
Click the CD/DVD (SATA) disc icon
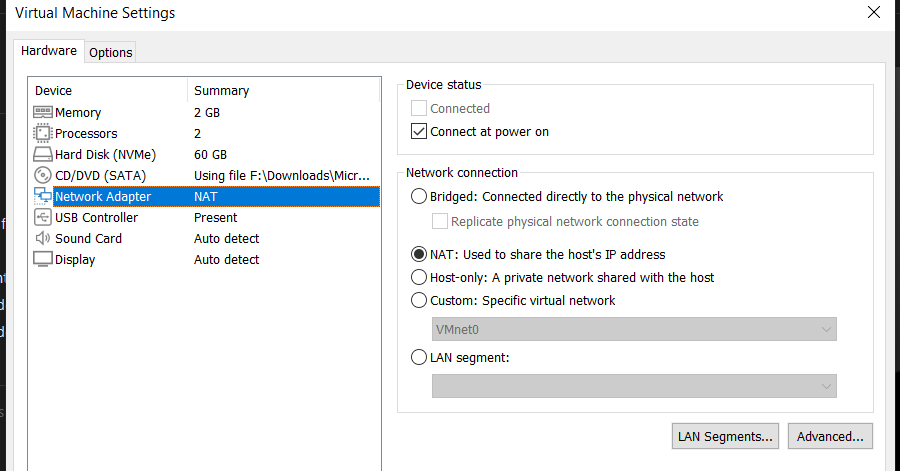click(43, 176)
